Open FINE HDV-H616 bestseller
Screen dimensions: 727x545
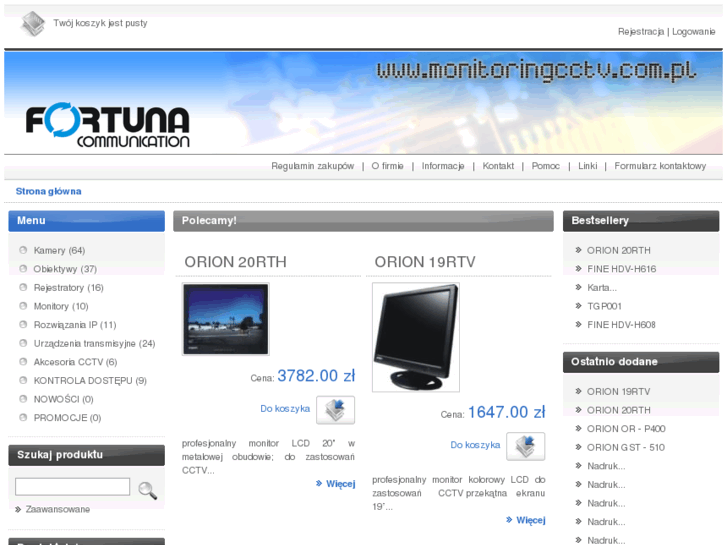coord(621,269)
